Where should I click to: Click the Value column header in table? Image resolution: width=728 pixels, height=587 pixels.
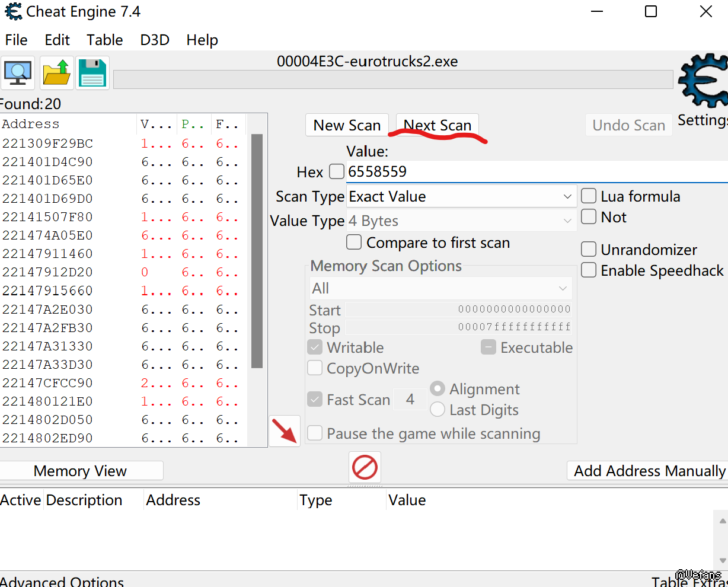(407, 500)
